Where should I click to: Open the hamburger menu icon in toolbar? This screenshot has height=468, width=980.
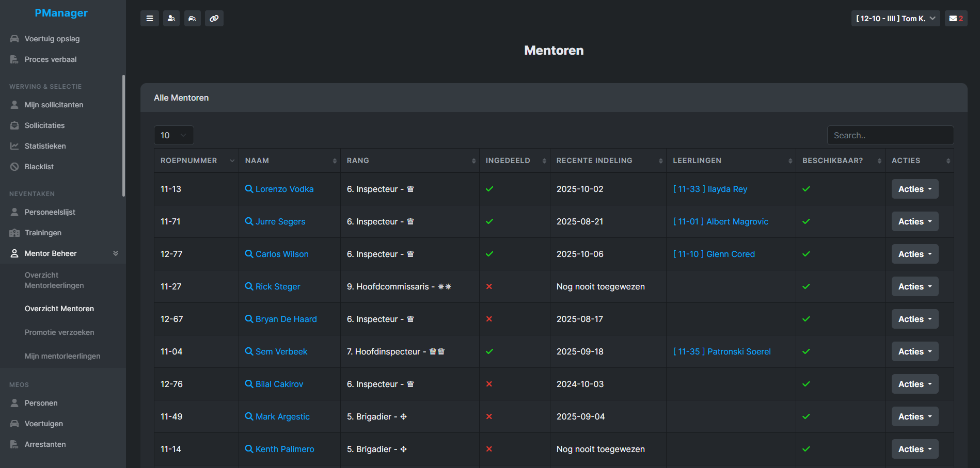150,18
